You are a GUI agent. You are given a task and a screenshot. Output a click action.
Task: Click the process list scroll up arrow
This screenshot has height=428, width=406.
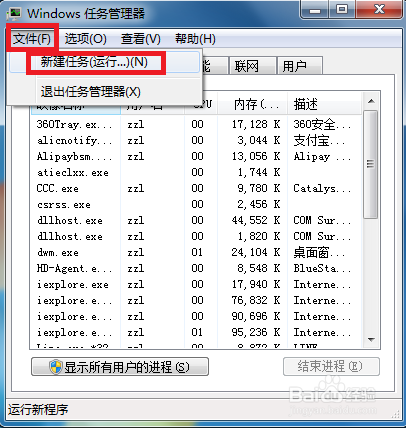(371, 101)
